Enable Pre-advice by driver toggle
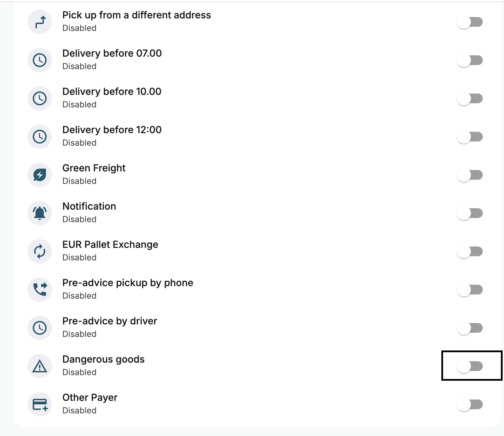504x436 pixels. click(470, 328)
